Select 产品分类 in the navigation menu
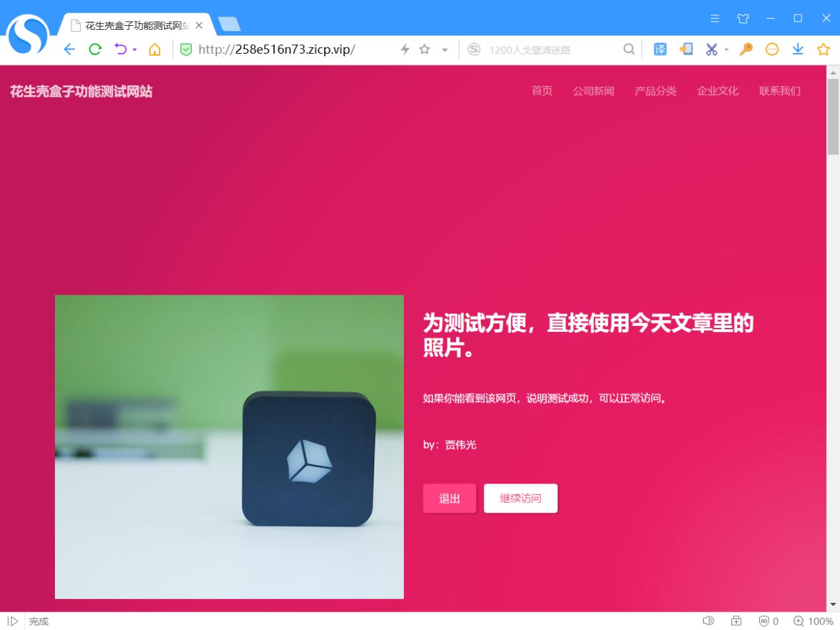Viewport: 840px width, 630px height. pos(655,91)
